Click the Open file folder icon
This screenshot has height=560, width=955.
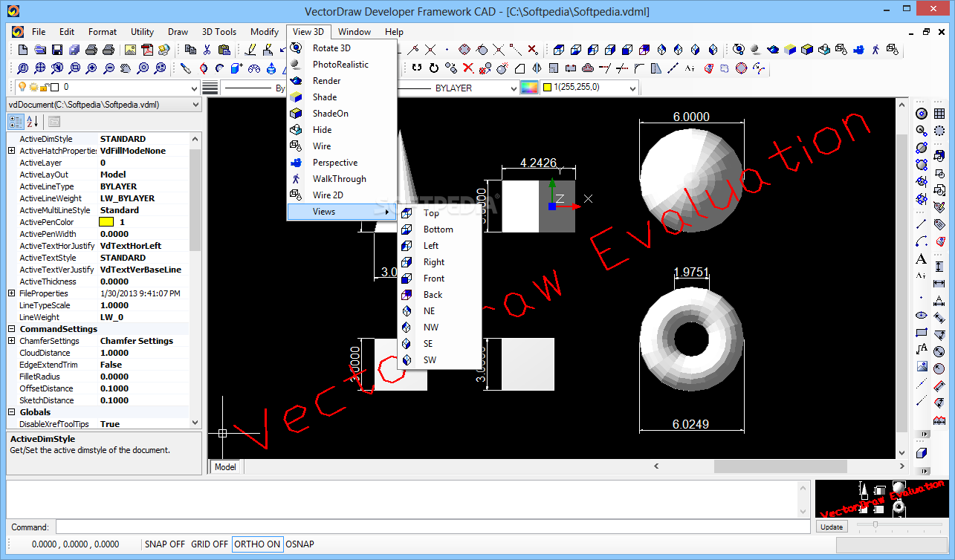click(40, 50)
